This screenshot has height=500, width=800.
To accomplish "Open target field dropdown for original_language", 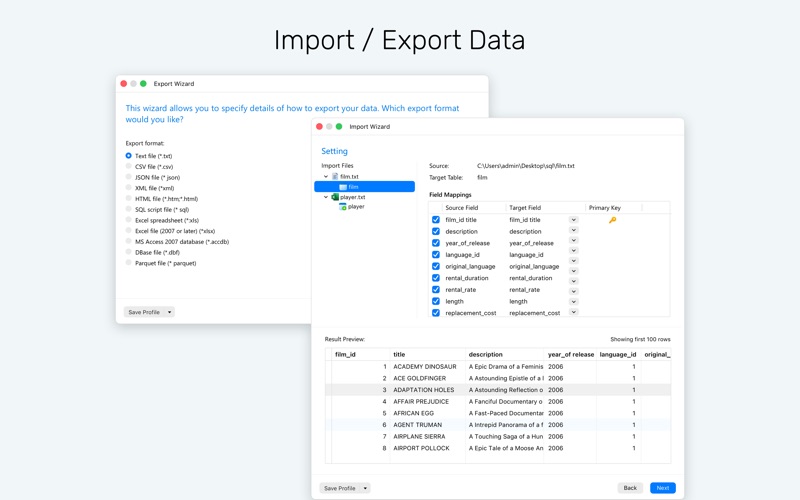I will [x=573, y=261].
